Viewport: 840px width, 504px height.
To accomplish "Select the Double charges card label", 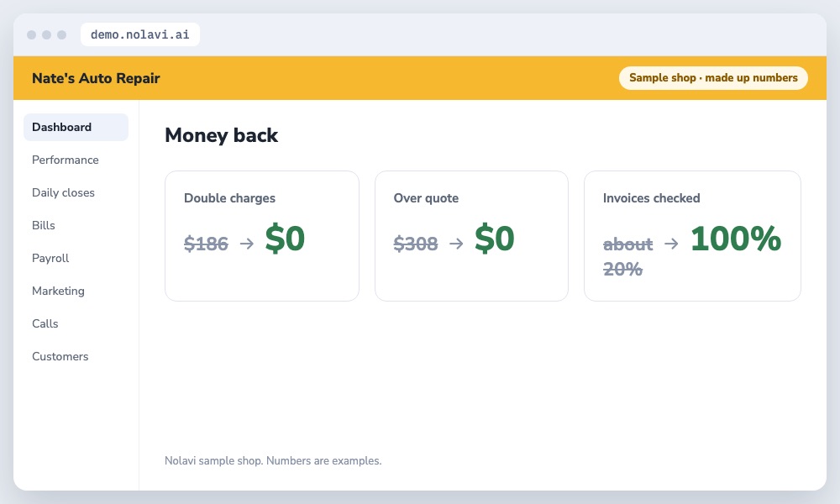I will tap(229, 197).
